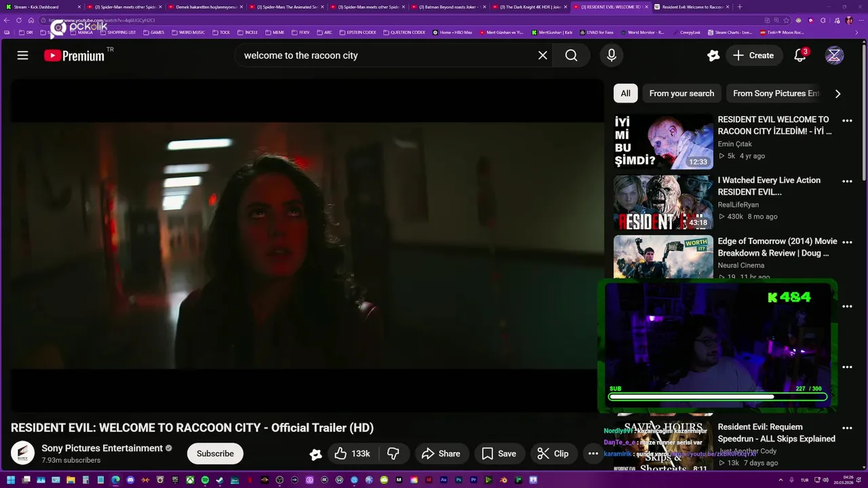Open the notifications bell

click(x=800, y=56)
